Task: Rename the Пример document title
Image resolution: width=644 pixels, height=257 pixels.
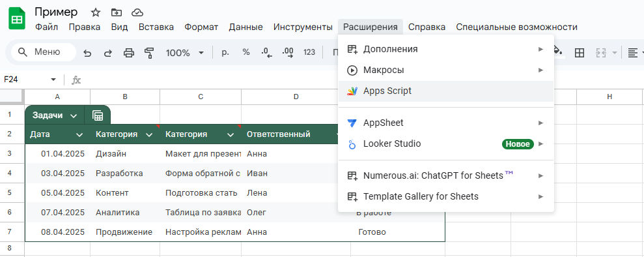Action: tap(56, 12)
